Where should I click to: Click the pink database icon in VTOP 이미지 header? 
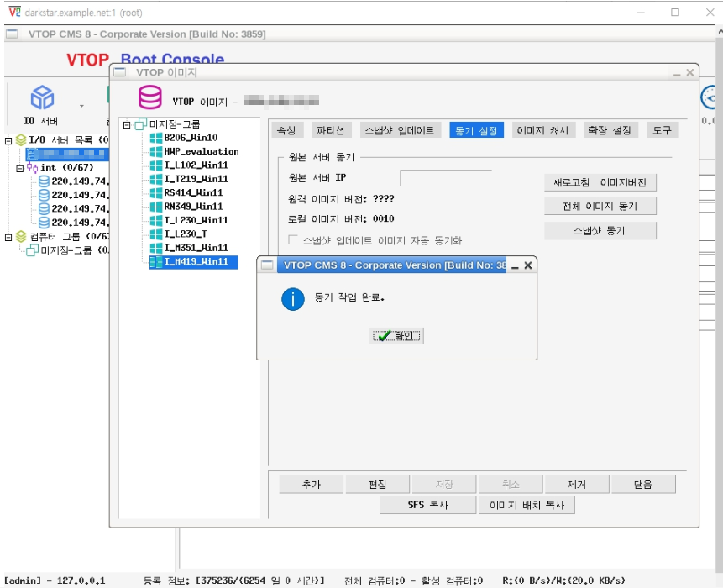149,97
